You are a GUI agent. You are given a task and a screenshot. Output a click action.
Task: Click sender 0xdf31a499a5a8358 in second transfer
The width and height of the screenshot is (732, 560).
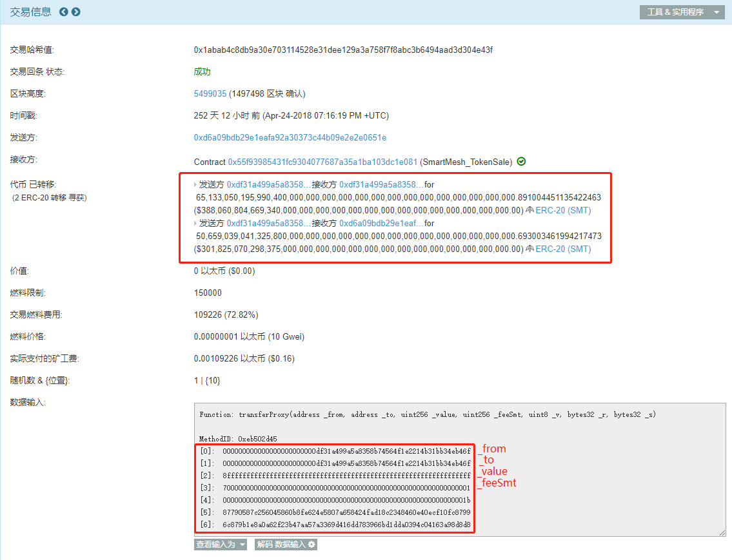(x=268, y=224)
